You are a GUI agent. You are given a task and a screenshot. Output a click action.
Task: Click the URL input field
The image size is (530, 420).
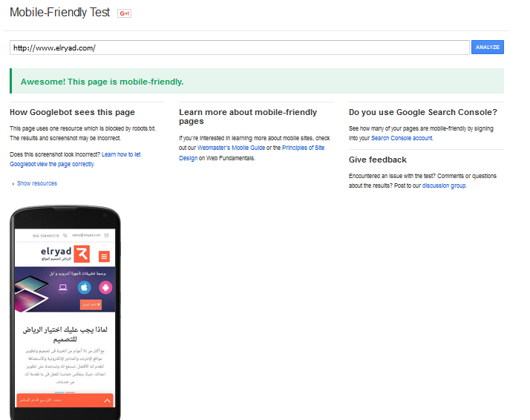(x=239, y=47)
